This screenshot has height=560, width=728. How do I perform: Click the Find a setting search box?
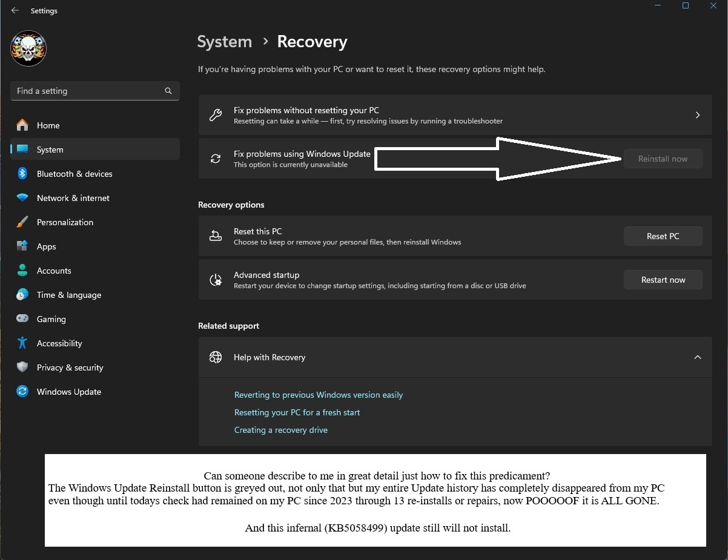[94, 91]
